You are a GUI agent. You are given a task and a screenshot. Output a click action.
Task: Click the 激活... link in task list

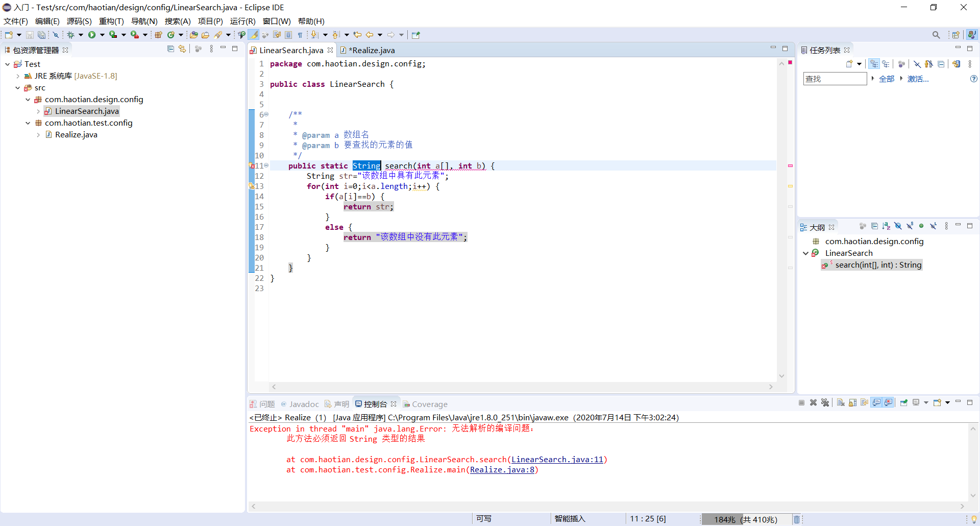click(918, 79)
